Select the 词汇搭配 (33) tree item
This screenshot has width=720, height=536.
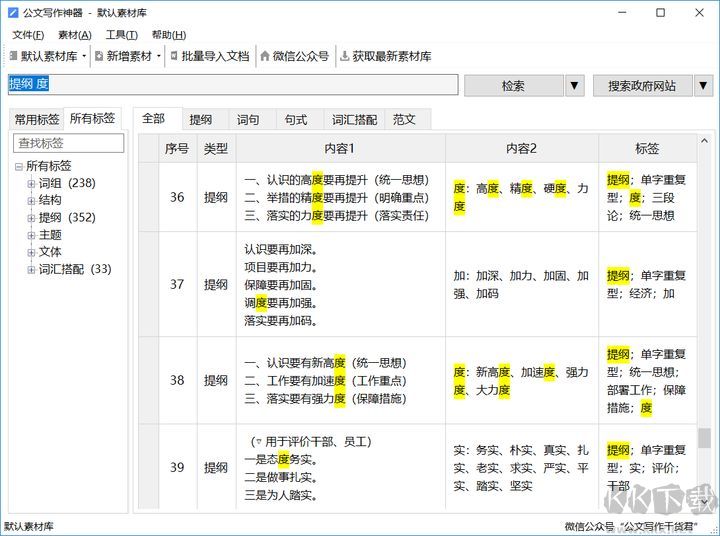75,269
